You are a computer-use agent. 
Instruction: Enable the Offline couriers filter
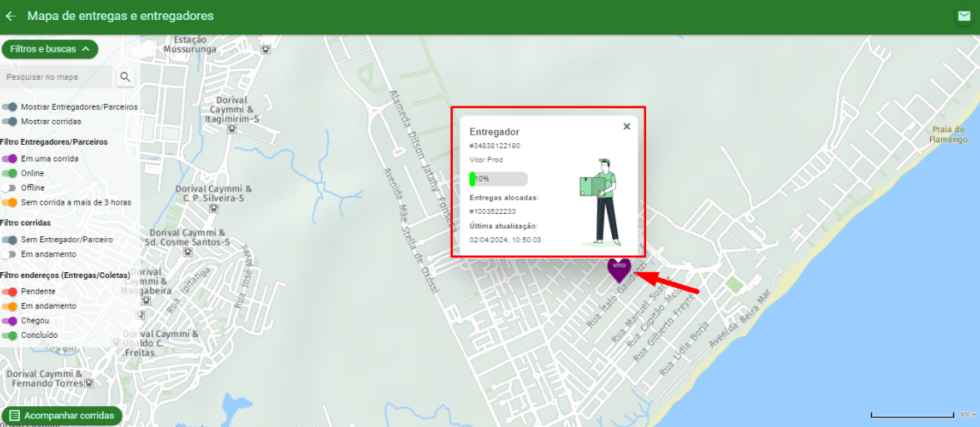point(9,187)
